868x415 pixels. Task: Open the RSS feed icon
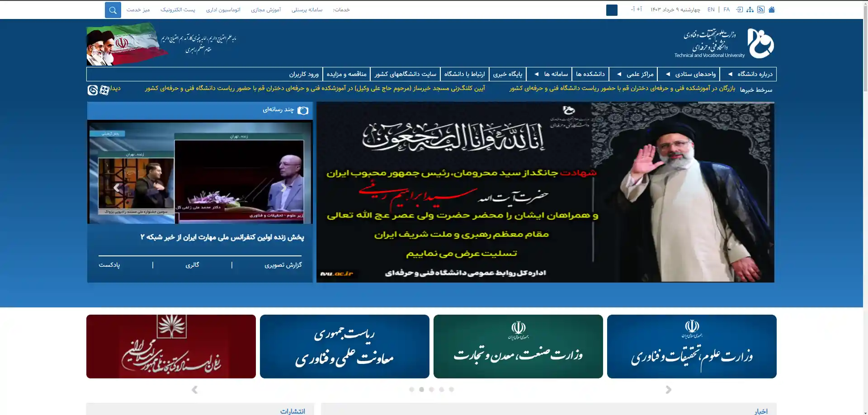761,9
